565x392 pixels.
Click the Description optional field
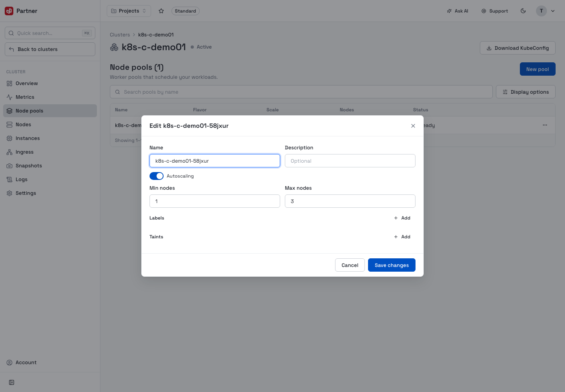click(x=350, y=161)
